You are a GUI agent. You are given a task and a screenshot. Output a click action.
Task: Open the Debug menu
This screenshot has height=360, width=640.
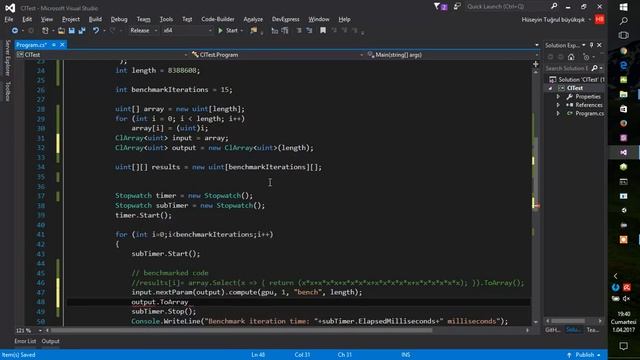(119, 19)
